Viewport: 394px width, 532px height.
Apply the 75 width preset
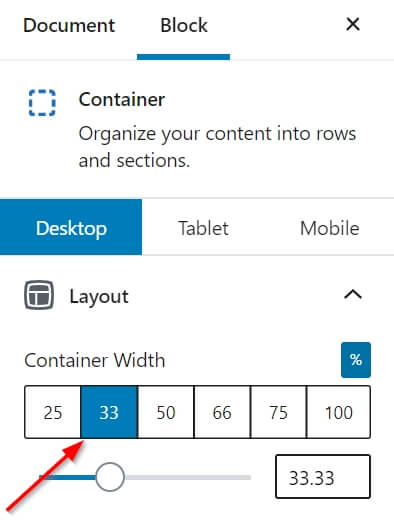point(278,412)
